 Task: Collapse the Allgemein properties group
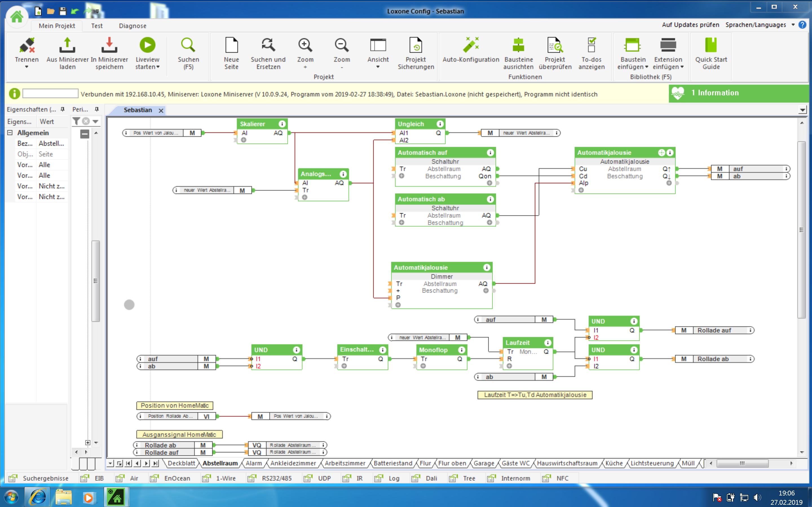10,133
